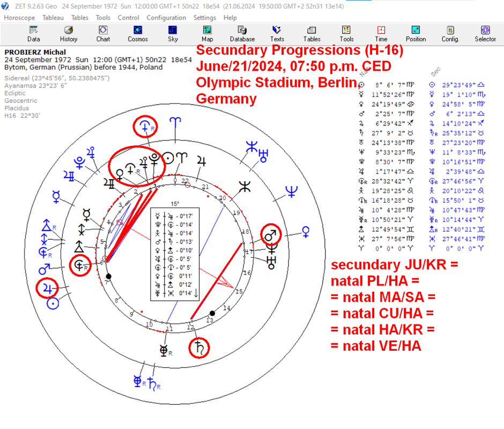Open the Cosmos view icon
504x429 pixels.
point(138,34)
